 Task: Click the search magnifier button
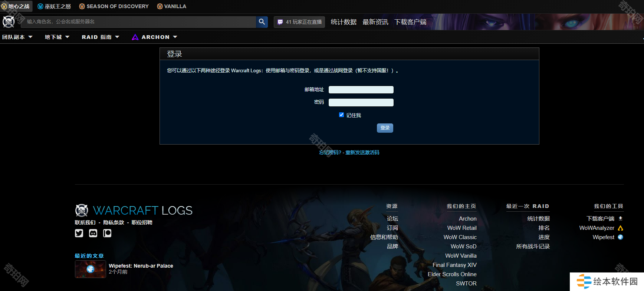(x=262, y=22)
